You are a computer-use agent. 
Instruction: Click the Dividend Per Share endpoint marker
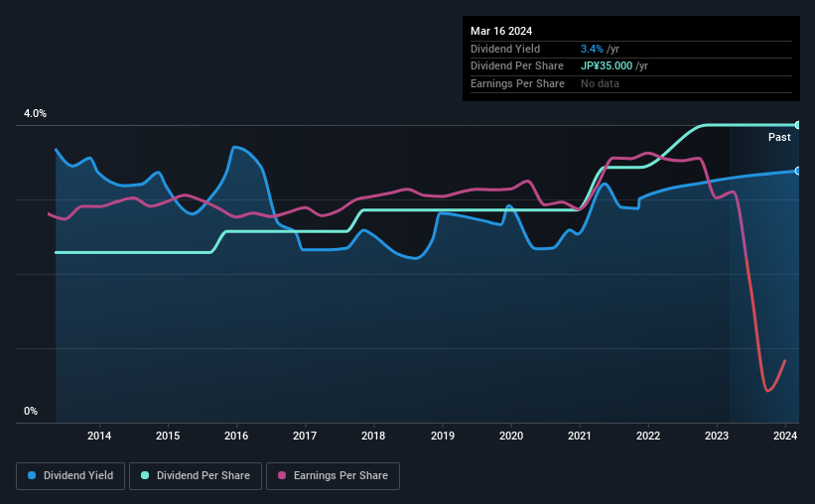[x=798, y=125]
